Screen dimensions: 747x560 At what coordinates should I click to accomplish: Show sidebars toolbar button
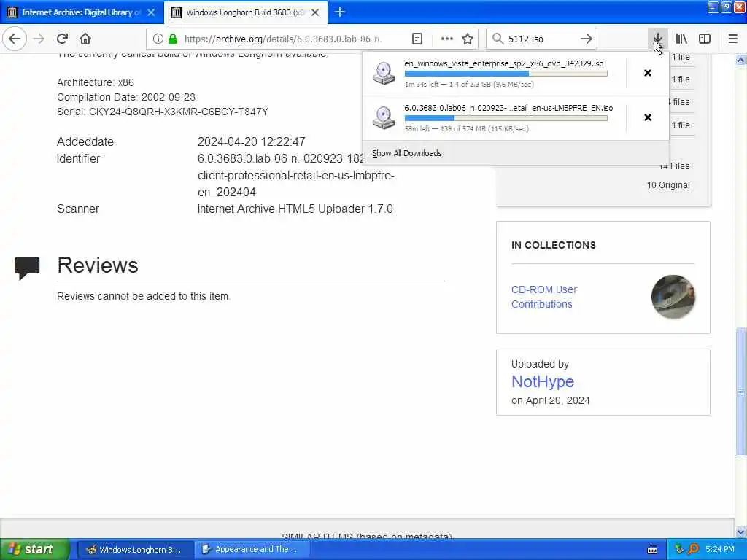[x=705, y=39]
